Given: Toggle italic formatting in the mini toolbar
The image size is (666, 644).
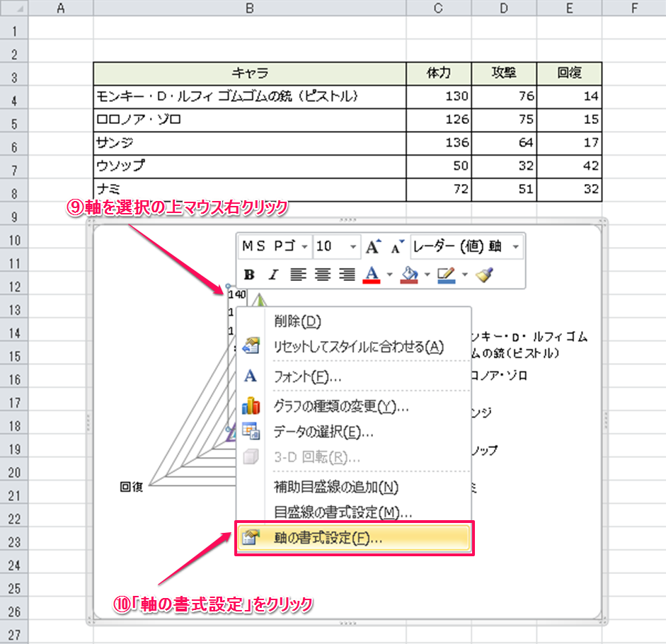Looking at the screenshot, I should tap(273, 275).
